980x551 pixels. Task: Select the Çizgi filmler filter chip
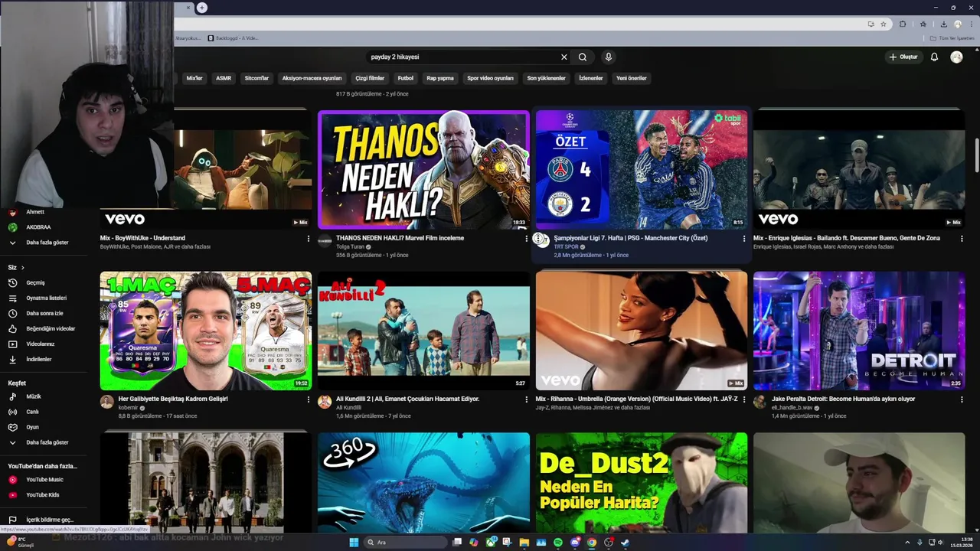pyautogui.click(x=370, y=78)
